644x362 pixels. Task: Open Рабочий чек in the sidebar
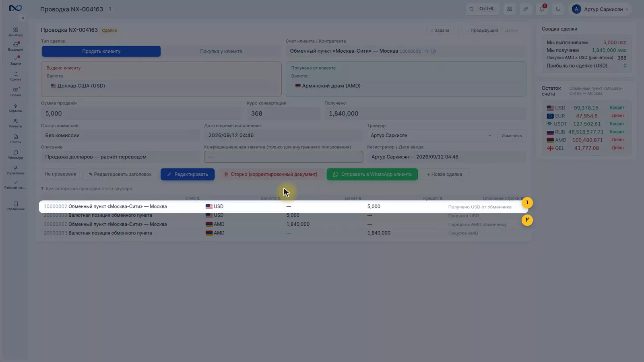click(15, 185)
